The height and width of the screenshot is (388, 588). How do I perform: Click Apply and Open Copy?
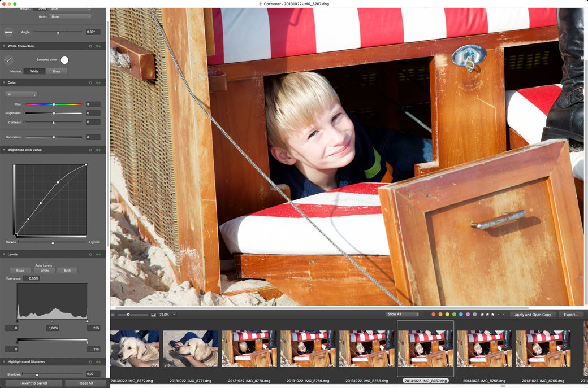(x=533, y=315)
